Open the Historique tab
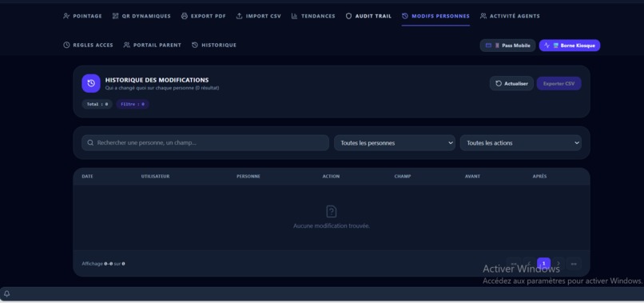 pyautogui.click(x=214, y=46)
